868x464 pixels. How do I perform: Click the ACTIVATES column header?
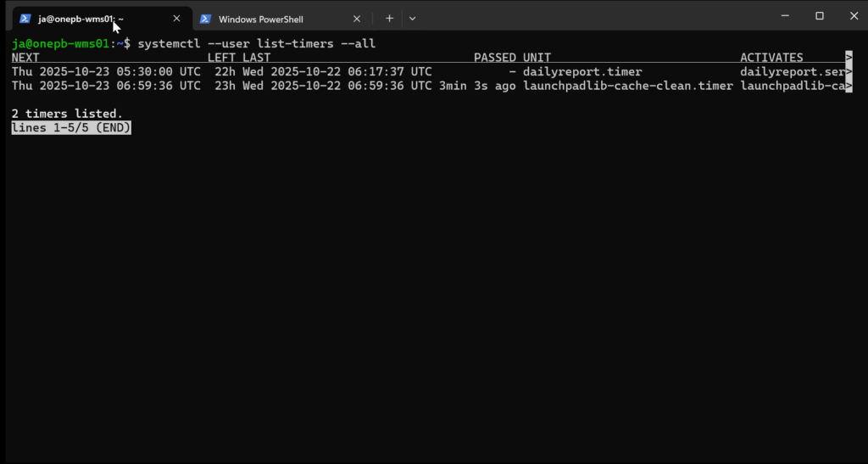(771, 58)
